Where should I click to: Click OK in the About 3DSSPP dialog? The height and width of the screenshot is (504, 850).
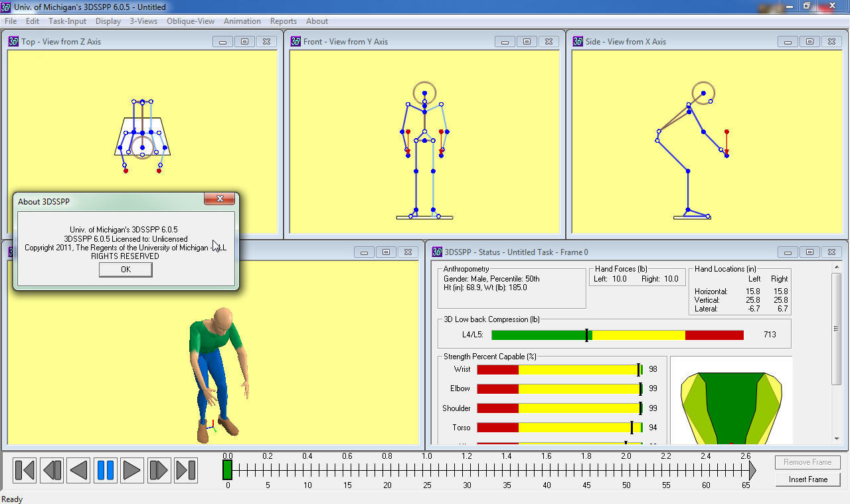tap(126, 269)
